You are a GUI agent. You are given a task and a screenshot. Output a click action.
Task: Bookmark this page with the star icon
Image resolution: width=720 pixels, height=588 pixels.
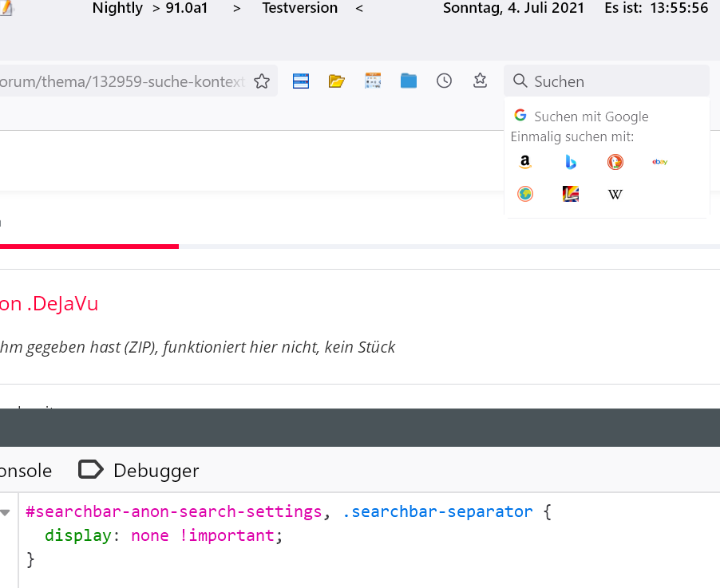point(262,81)
